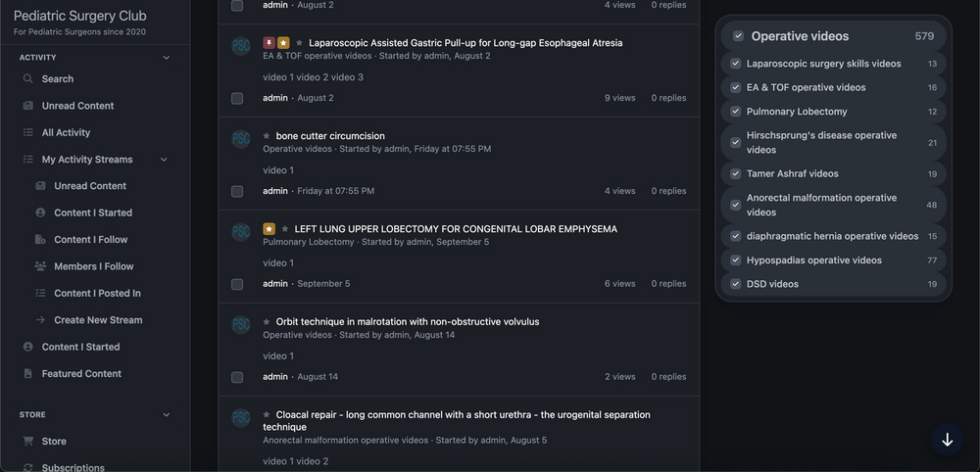Click the Search magnifier icon in sidebar
The height and width of the screenshot is (472, 980).
click(x=28, y=78)
